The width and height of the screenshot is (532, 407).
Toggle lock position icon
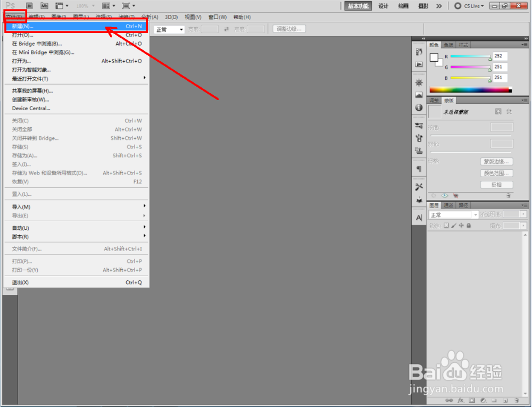461,225
